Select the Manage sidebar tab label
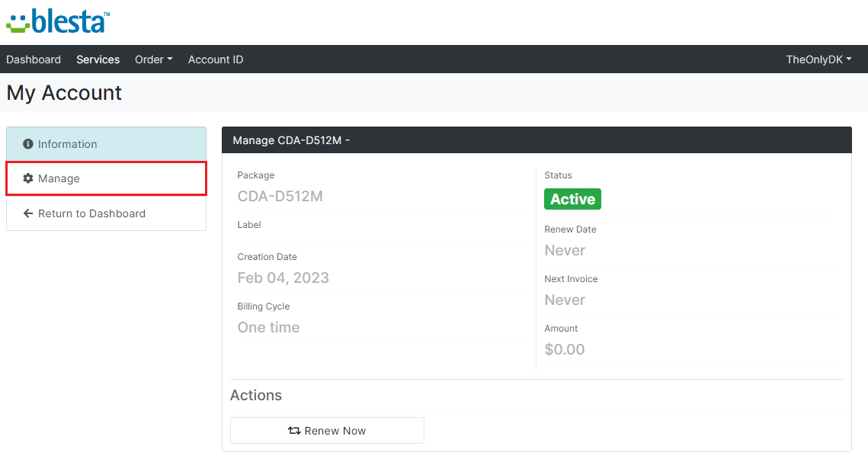The width and height of the screenshot is (868, 462). coord(59,178)
